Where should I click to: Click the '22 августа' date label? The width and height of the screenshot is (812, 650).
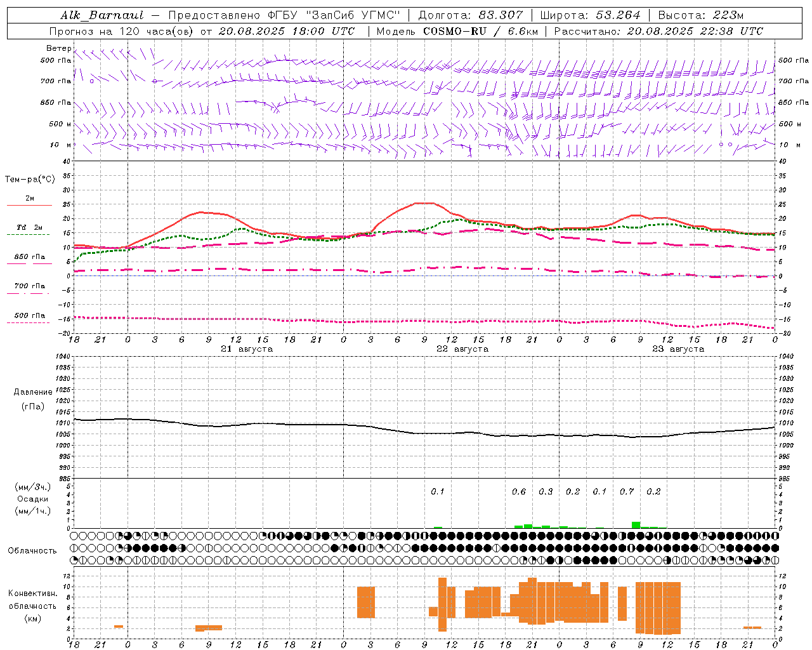click(x=462, y=349)
